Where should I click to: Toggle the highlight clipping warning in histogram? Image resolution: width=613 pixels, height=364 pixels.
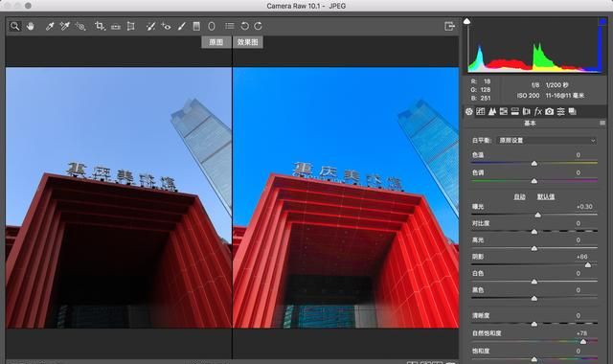click(x=602, y=22)
